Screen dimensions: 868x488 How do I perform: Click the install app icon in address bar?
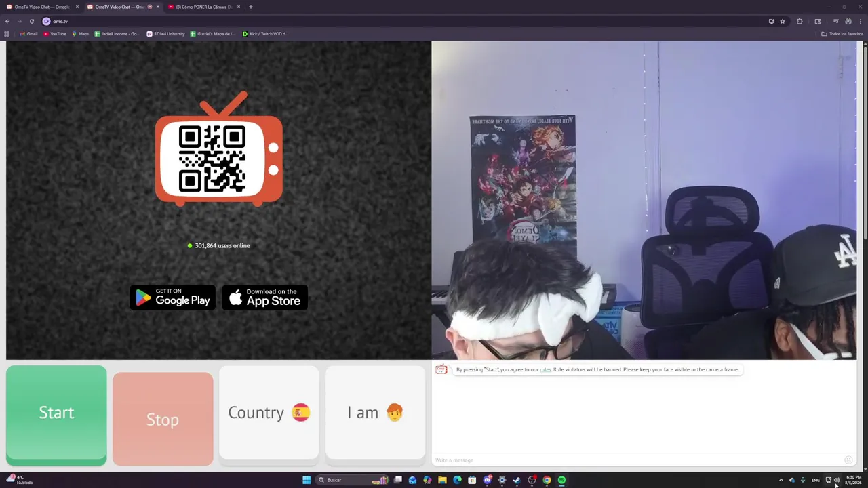[x=771, y=21]
